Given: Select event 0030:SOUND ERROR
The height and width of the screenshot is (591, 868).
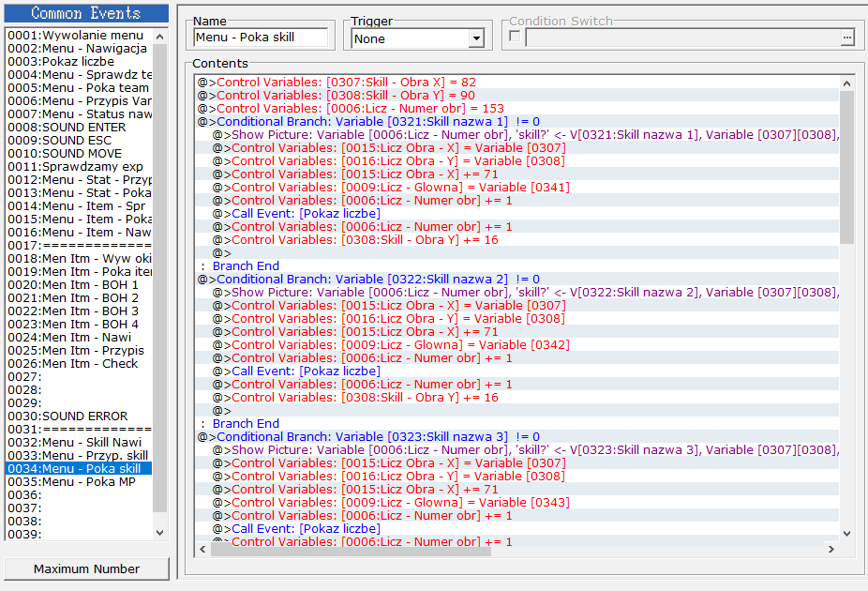Looking at the screenshot, I should point(79,417).
